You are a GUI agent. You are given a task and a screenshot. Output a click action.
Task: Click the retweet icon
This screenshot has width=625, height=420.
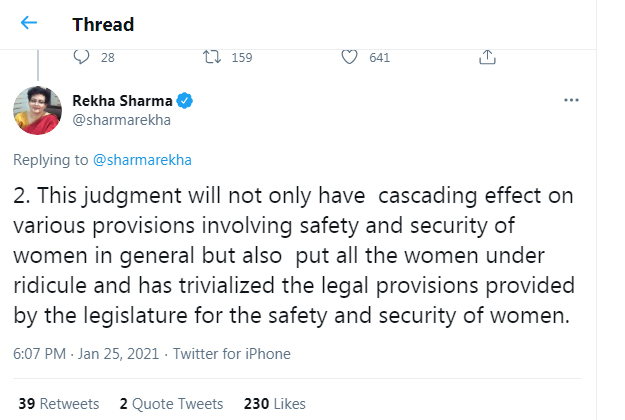[x=214, y=57]
